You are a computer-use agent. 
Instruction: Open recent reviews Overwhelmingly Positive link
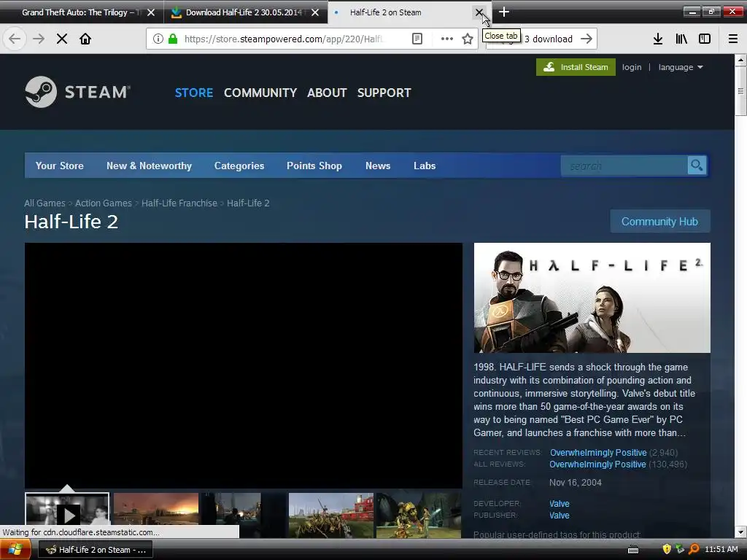(598, 452)
